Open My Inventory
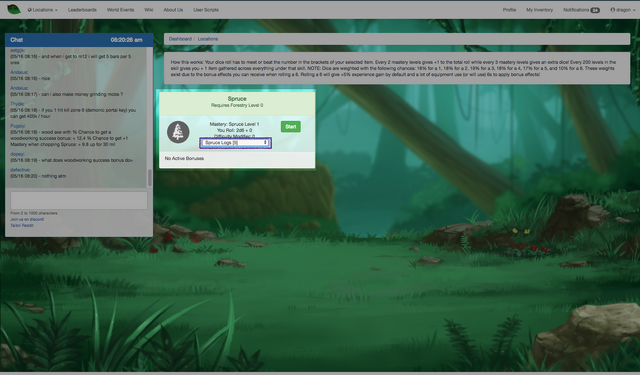This screenshot has height=375, width=640. tap(539, 10)
